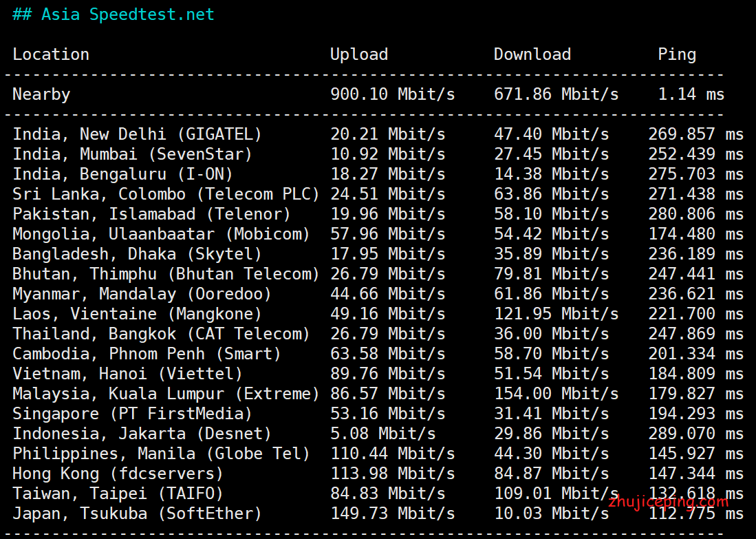756x539 pixels.
Task: Click the 'Location' column header
Action: (x=51, y=54)
